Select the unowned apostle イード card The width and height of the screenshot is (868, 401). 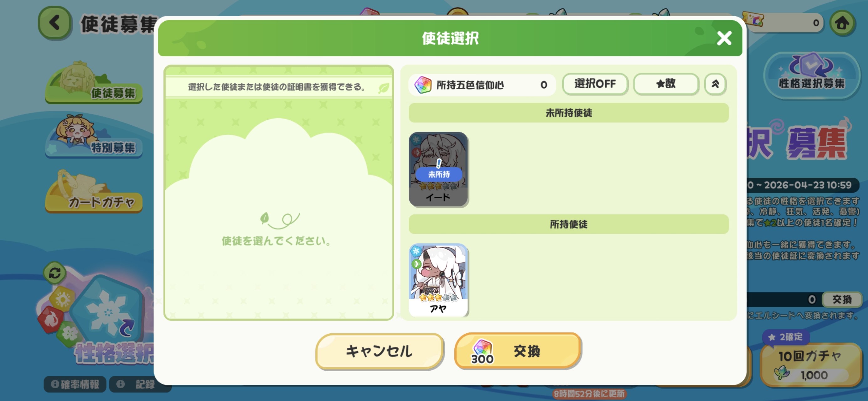pyautogui.click(x=438, y=169)
